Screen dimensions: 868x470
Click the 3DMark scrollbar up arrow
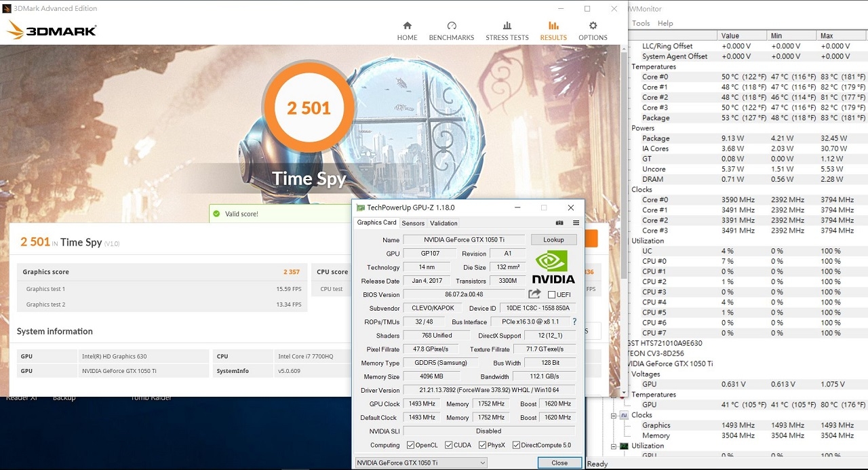[x=624, y=50]
